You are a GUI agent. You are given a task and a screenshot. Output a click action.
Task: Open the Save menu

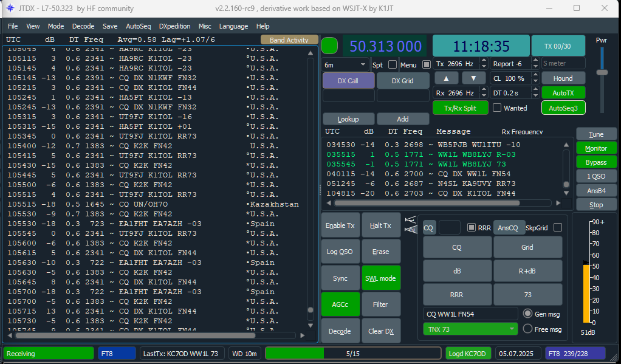point(110,26)
